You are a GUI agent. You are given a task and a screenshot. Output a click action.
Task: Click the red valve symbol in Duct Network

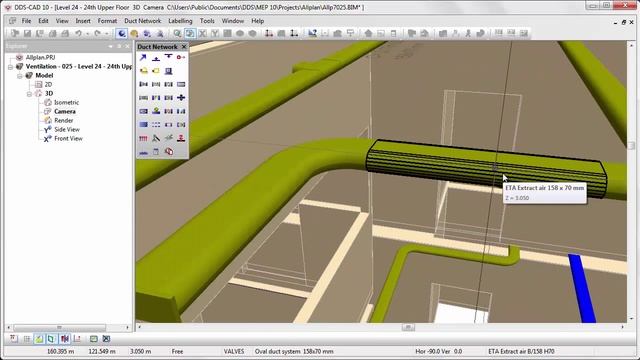click(181, 58)
